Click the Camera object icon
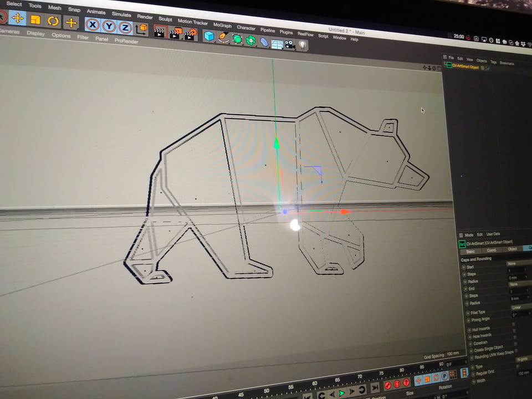This screenshot has width=532, height=399. point(290,44)
